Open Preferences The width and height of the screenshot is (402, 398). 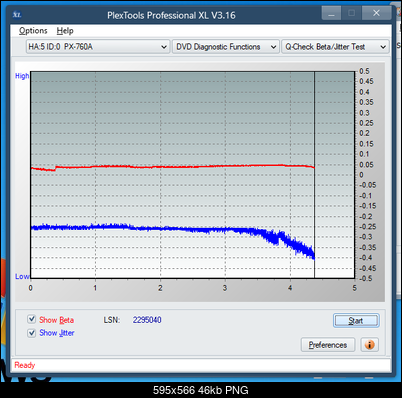(x=328, y=345)
